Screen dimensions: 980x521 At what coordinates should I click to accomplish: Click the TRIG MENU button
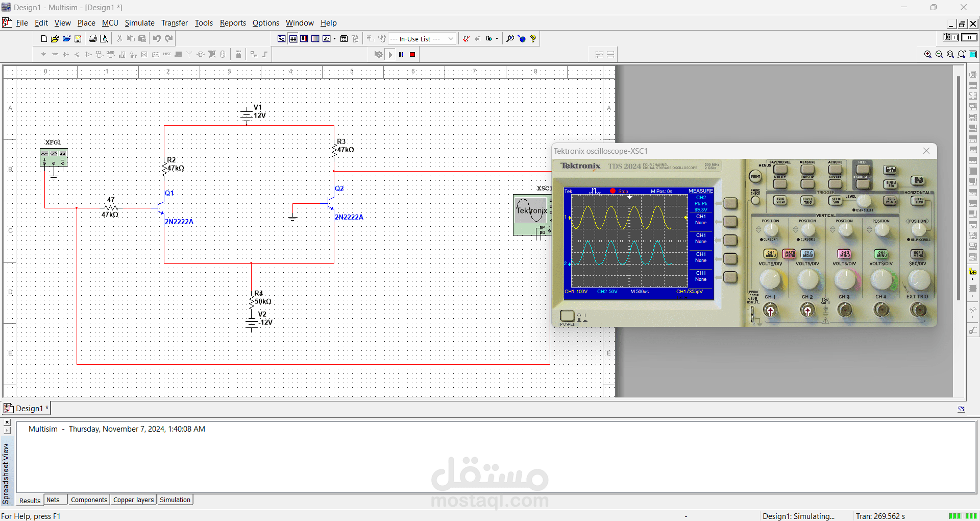[891, 201]
